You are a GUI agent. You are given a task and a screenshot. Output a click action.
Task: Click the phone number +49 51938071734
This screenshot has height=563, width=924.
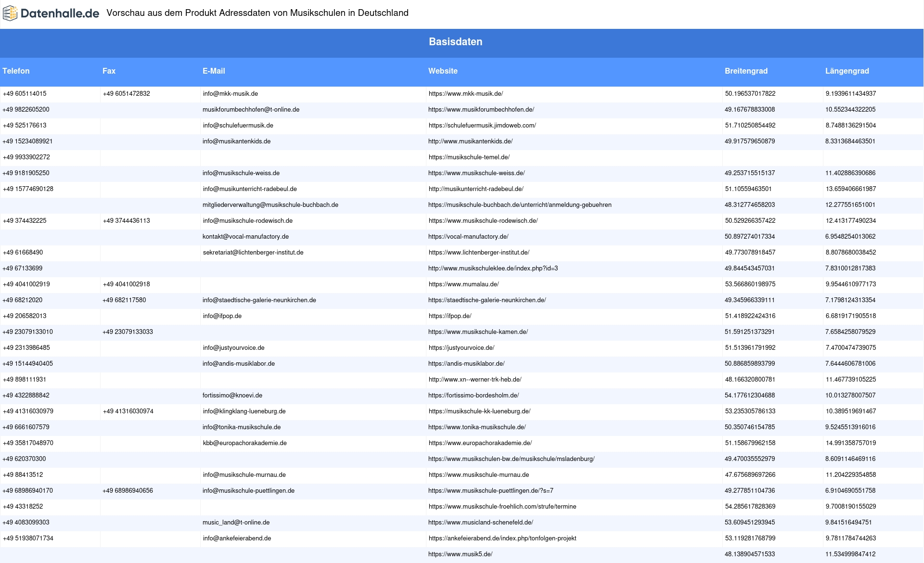(28, 538)
